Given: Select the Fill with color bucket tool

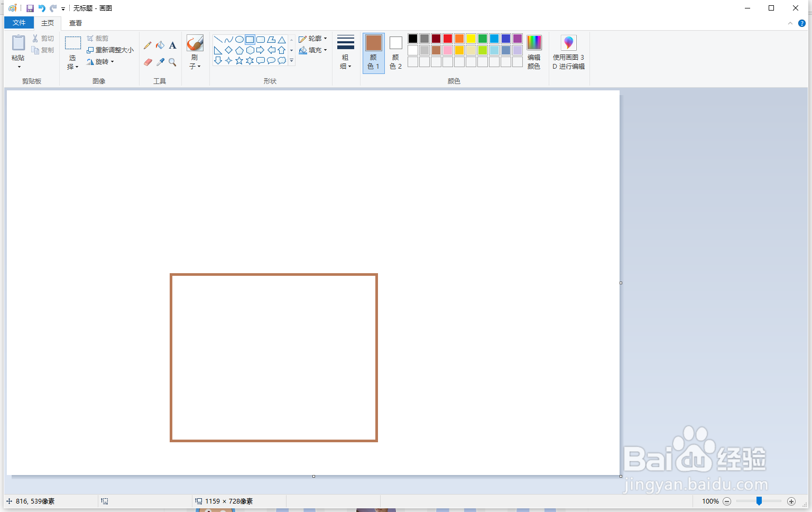Looking at the screenshot, I should point(160,45).
